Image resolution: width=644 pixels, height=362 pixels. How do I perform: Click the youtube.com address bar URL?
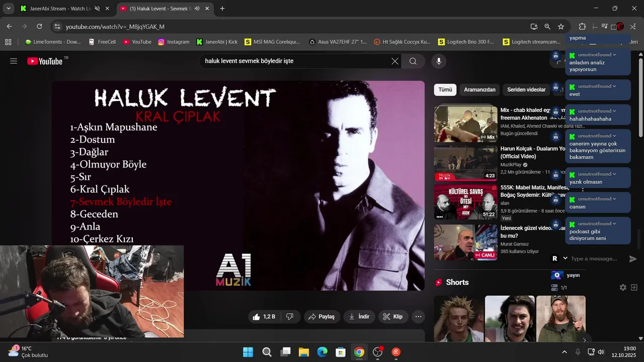(x=115, y=27)
